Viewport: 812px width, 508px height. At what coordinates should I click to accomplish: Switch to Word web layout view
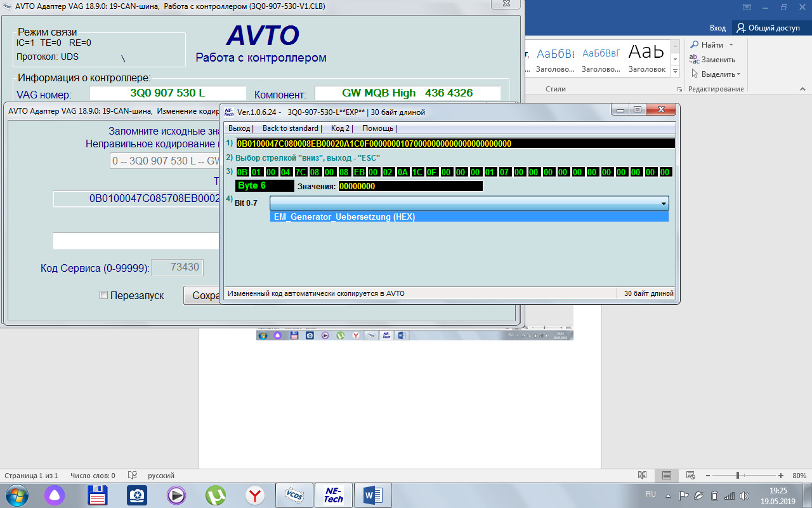click(691, 475)
